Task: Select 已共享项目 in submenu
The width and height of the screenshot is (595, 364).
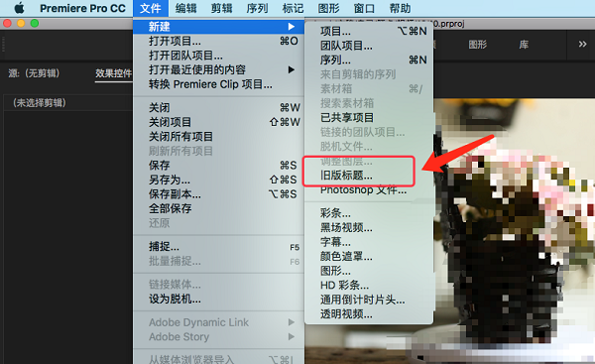Action: coord(369,118)
